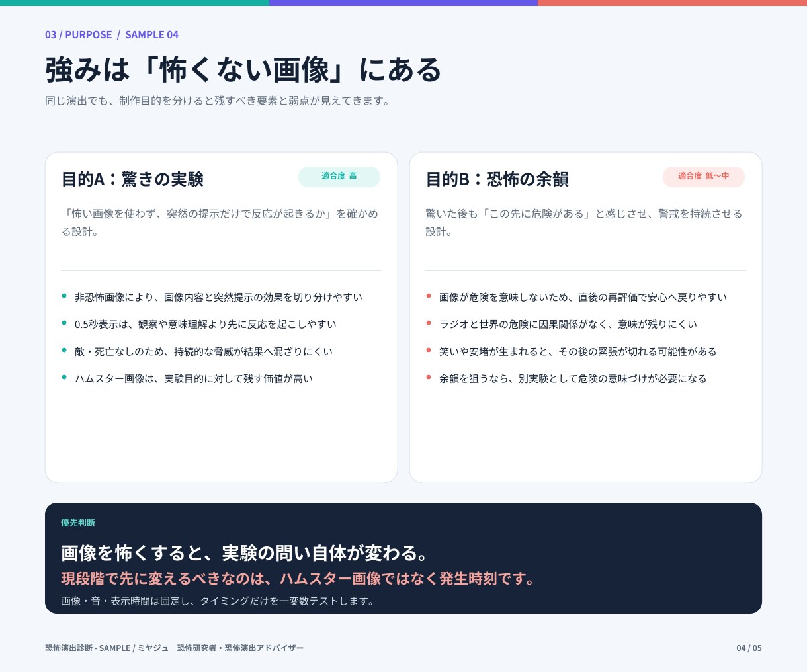Click the red line 現段階で先に変えるべきなのは
Image resolution: width=807 pixels, height=672 pixels.
(x=299, y=579)
